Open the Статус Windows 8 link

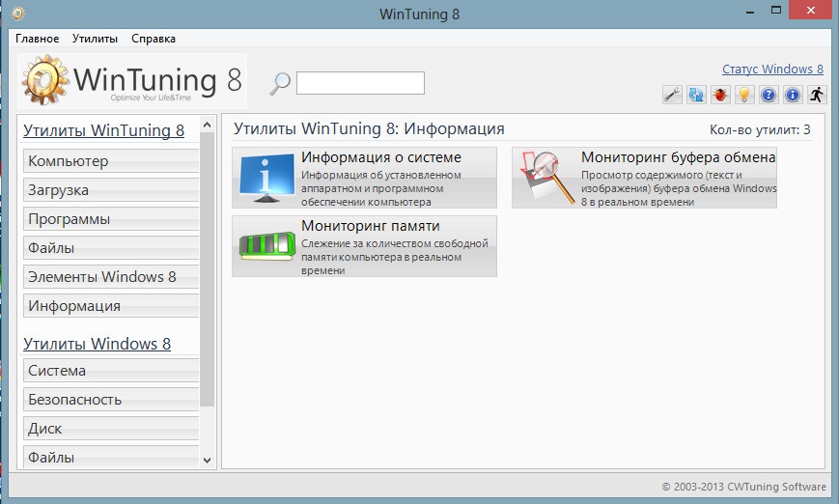(772, 70)
